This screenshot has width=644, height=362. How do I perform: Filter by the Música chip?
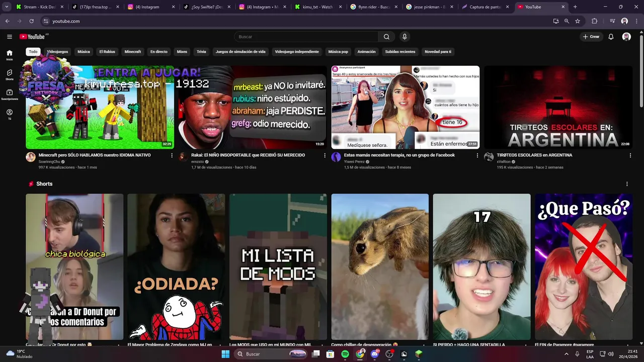click(84, 52)
